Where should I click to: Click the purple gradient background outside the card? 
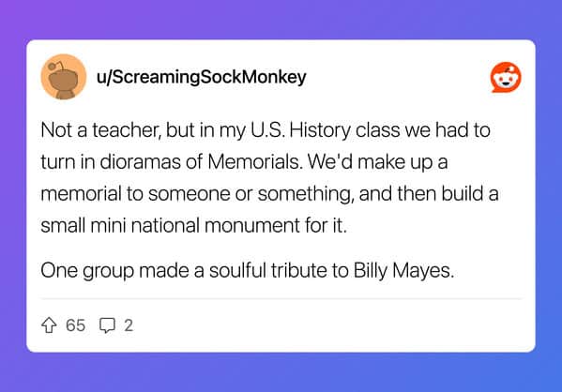[x=281, y=18]
